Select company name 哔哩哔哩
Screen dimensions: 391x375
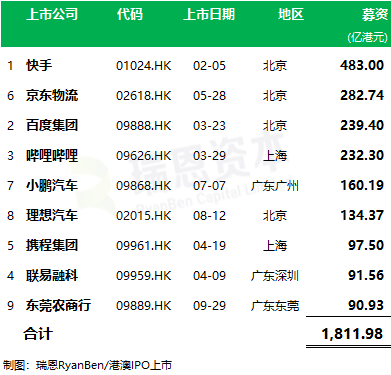pyautogui.click(x=52, y=155)
